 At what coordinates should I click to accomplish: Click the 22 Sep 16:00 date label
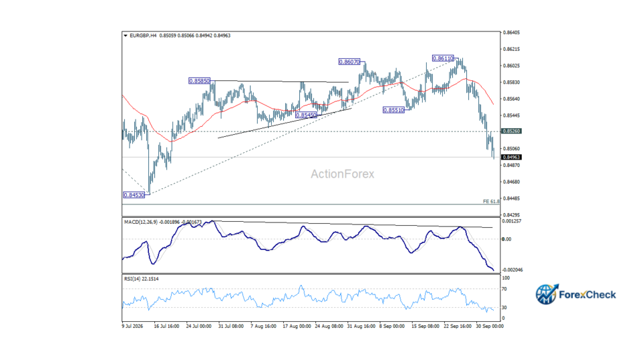(x=458, y=326)
